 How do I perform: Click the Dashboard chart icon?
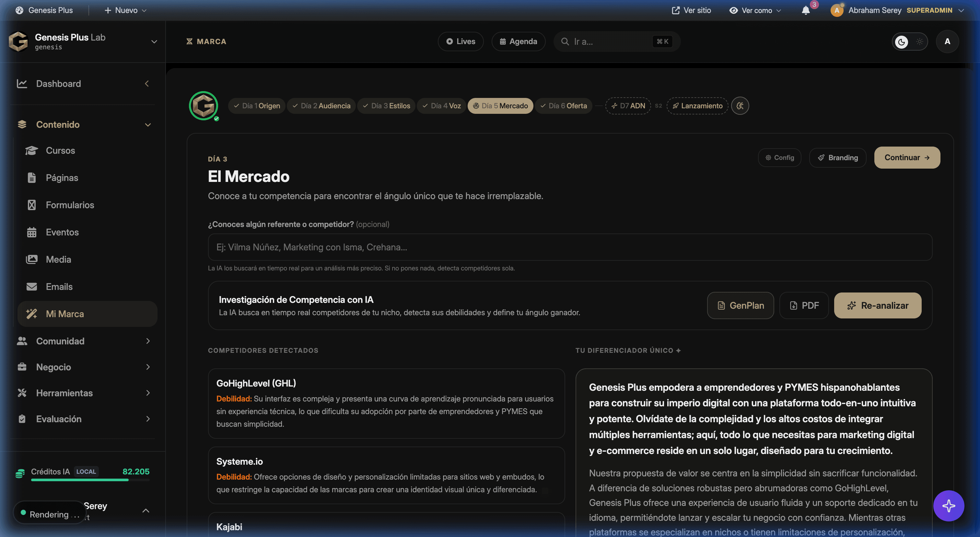(x=22, y=83)
